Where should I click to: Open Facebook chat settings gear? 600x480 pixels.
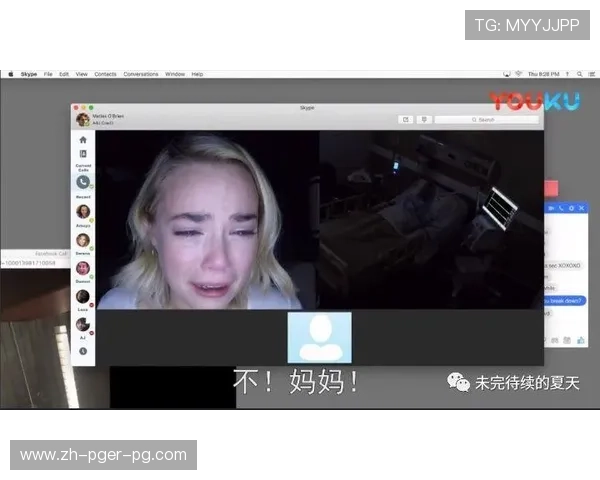pos(571,208)
